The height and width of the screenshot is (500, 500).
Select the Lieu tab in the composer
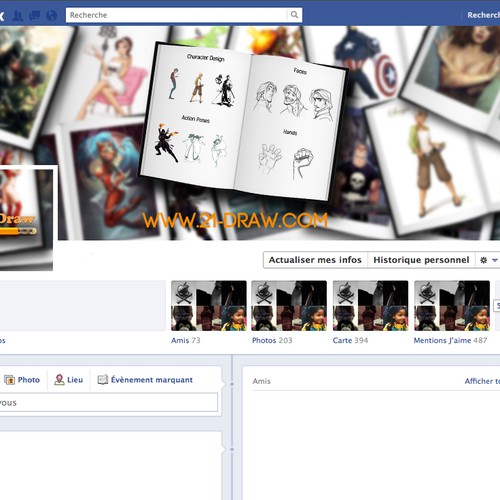coord(68,380)
